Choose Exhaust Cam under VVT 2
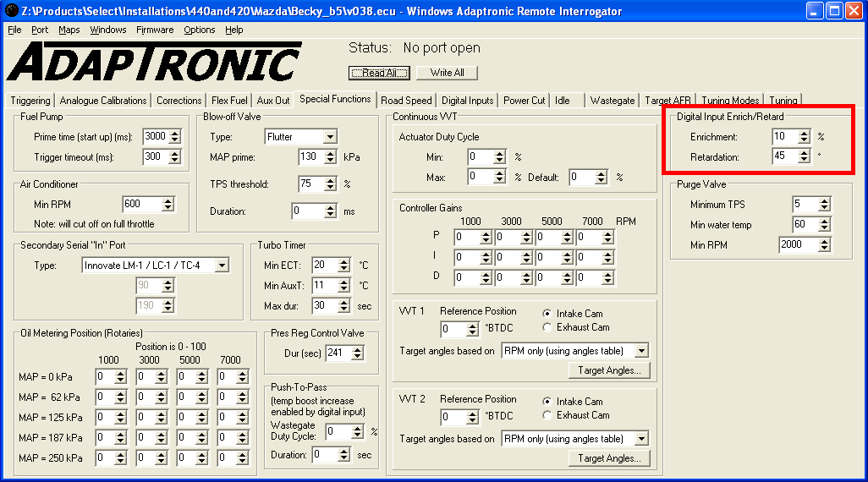868x482 pixels. tap(547, 415)
